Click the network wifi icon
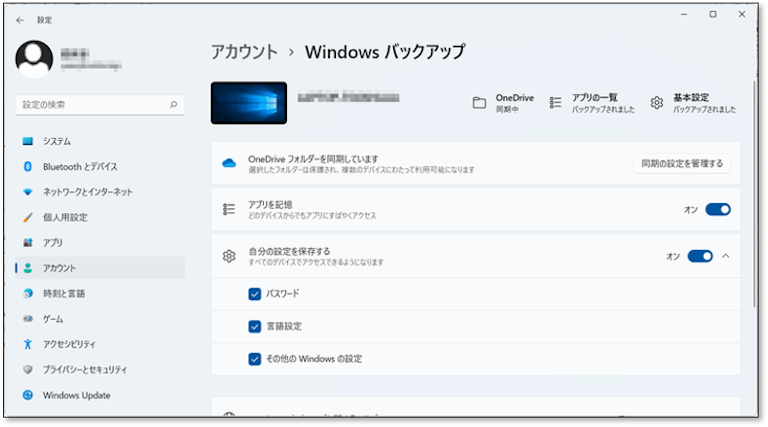The image size is (768, 427). coord(28,192)
